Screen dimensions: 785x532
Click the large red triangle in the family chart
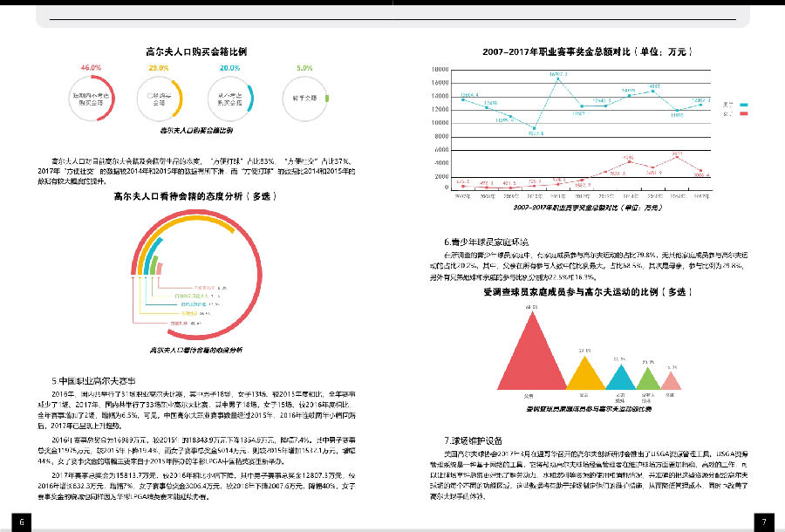click(x=531, y=358)
